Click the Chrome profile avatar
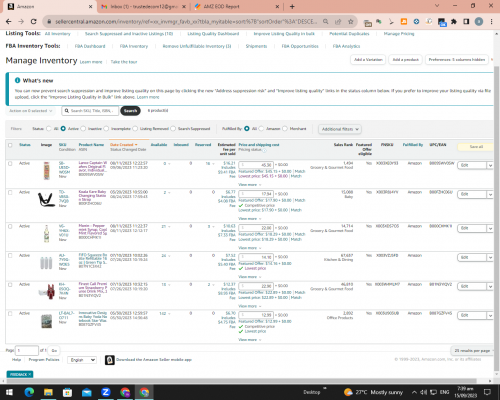The height and width of the screenshot is (400, 500). [479, 21]
